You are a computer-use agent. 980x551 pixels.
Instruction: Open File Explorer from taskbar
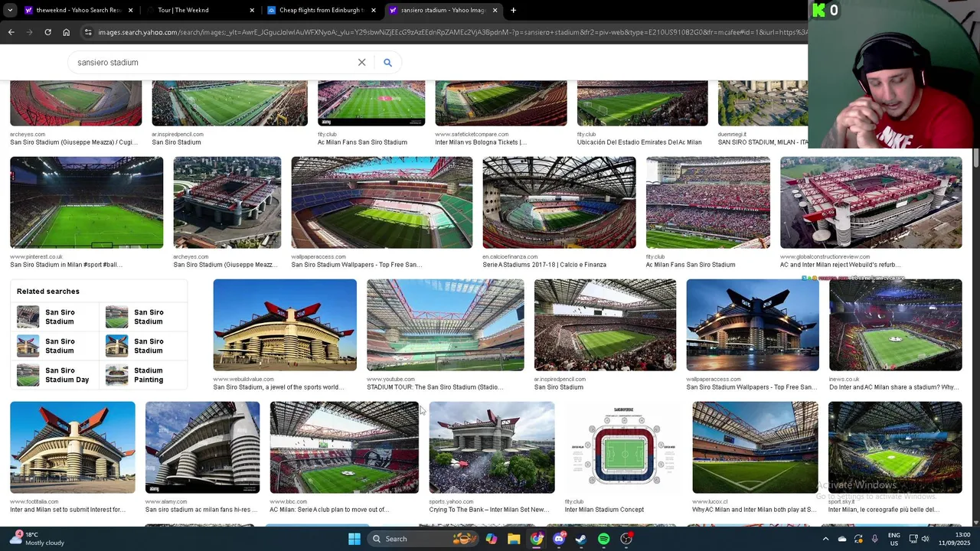coord(514,539)
